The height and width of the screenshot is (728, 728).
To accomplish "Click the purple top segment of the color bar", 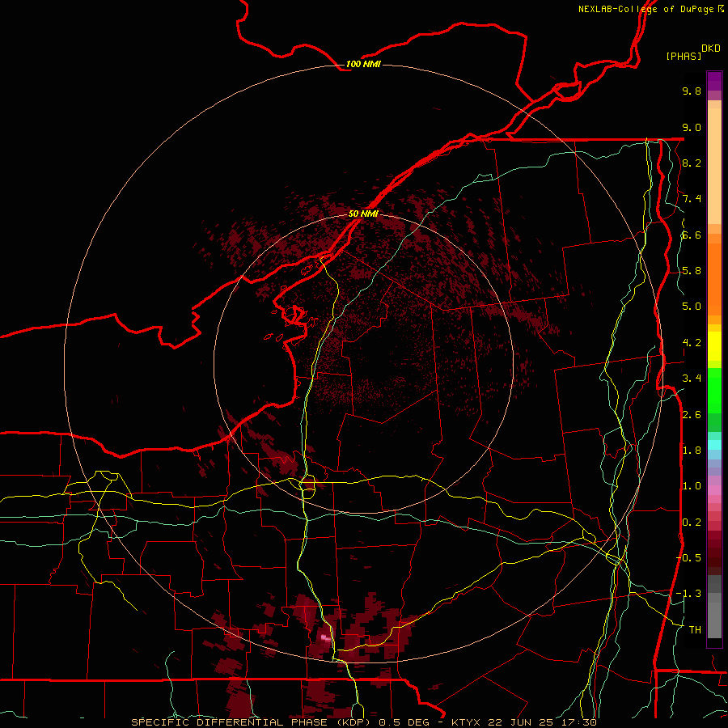I will (x=714, y=82).
